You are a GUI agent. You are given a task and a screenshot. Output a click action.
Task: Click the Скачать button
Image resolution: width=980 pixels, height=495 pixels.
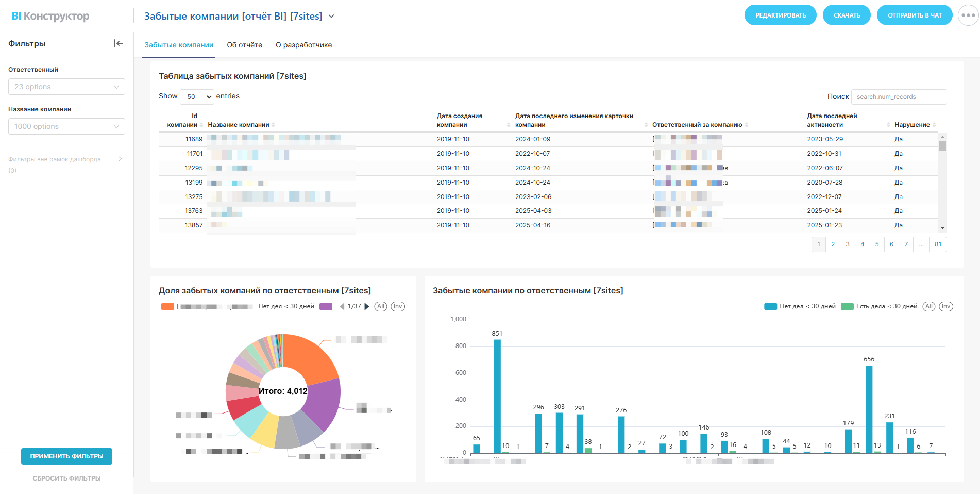pos(847,15)
